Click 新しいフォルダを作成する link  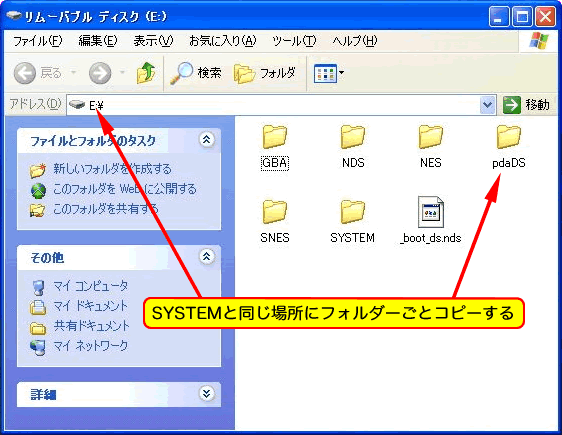point(112,169)
